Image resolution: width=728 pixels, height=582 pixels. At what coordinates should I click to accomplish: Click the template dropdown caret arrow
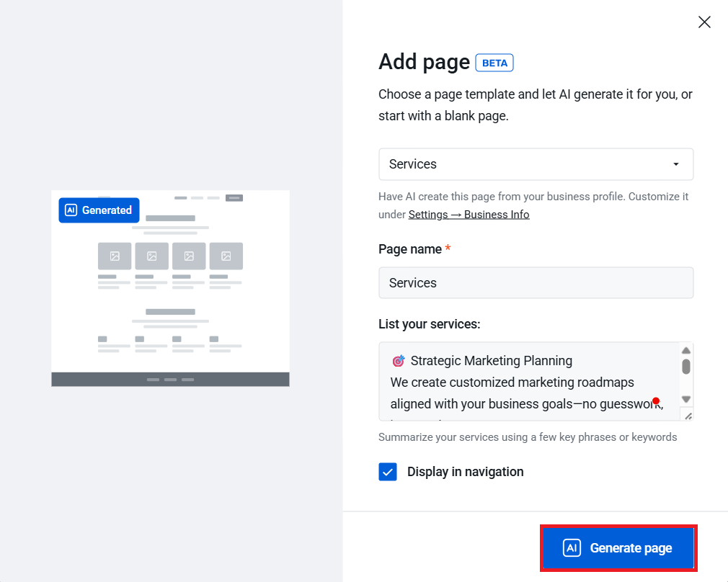[x=675, y=164]
